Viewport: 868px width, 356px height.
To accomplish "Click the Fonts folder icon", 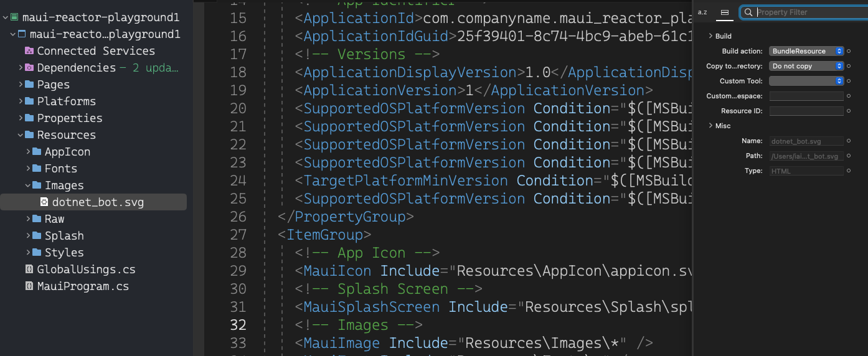I will [x=37, y=169].
